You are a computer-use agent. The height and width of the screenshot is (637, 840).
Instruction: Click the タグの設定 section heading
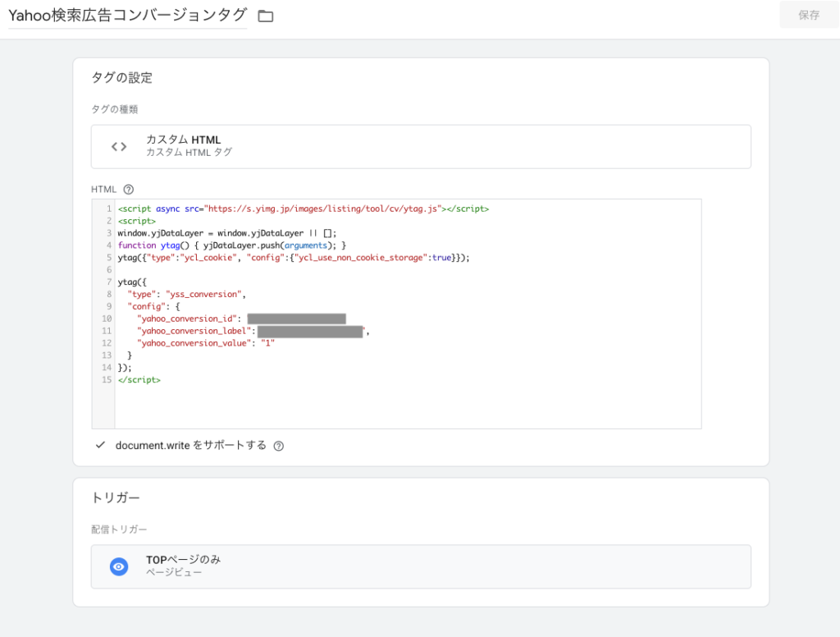tap(121, 78)
